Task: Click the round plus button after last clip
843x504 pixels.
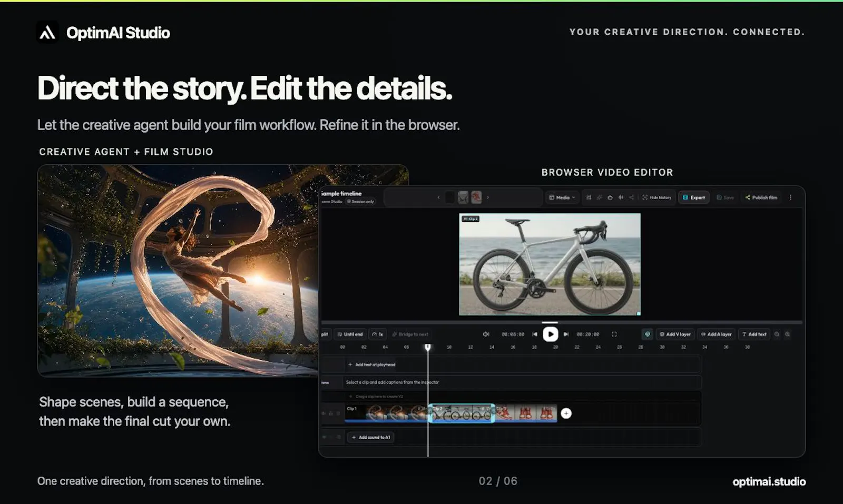Action: pos(566,413)
